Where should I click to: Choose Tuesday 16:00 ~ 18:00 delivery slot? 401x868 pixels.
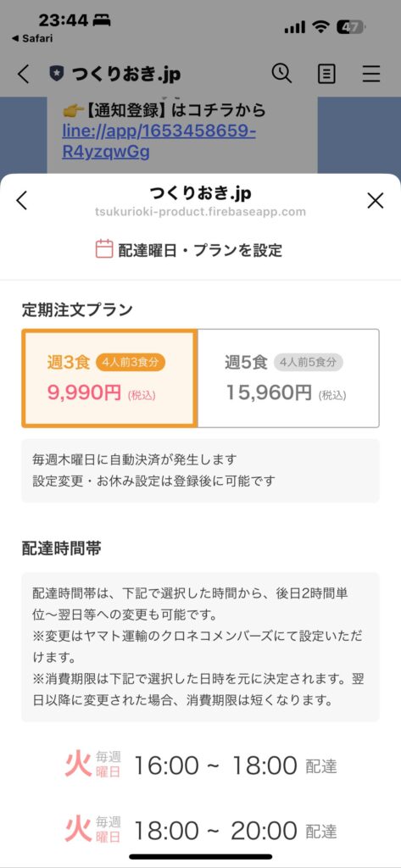[200, 765]
